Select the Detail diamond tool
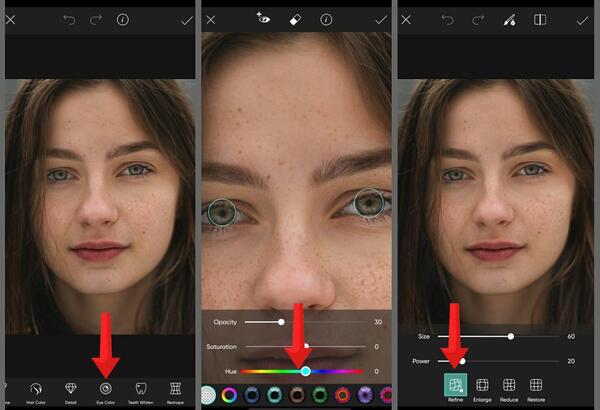This screenshot has height=410, width=600. pyautogui.click(x=71, y=393)
